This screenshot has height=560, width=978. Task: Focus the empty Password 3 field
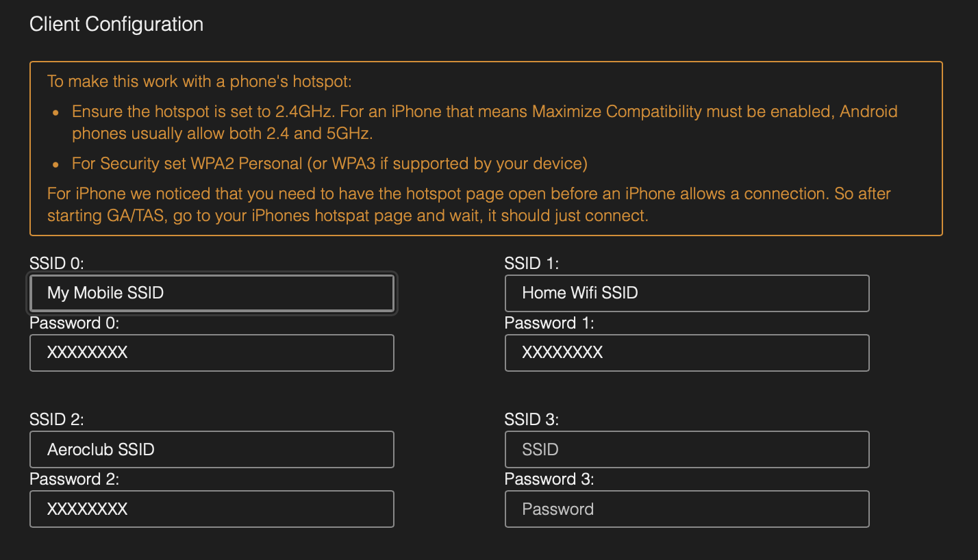[x=687, y=509]
